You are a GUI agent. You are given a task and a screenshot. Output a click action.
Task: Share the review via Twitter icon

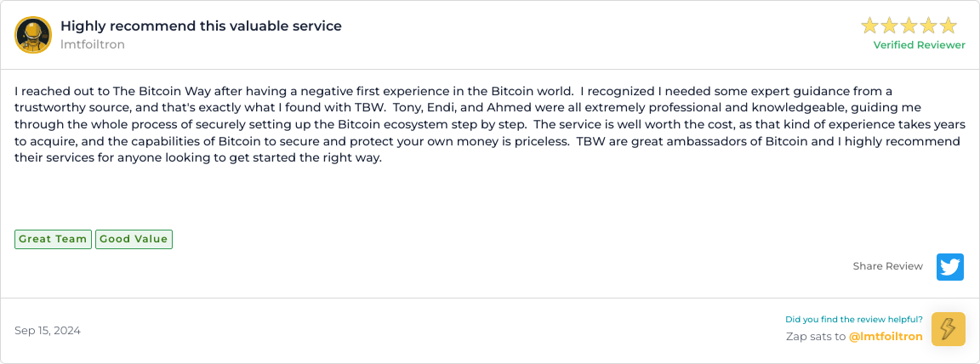point(950,266)
